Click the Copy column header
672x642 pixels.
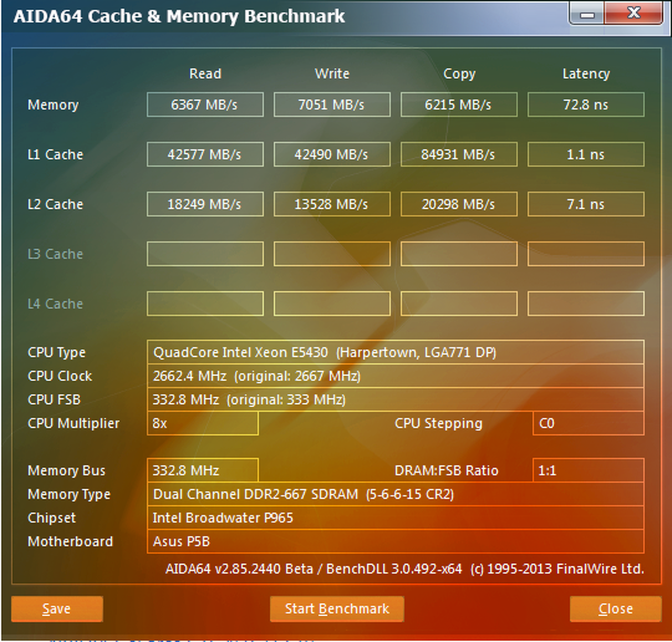(459, 74)
